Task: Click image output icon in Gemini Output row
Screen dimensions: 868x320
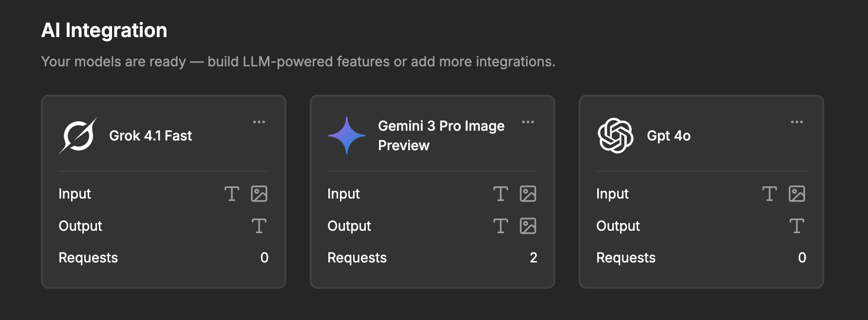Action: pyautogui.click(x=528, y=226)
